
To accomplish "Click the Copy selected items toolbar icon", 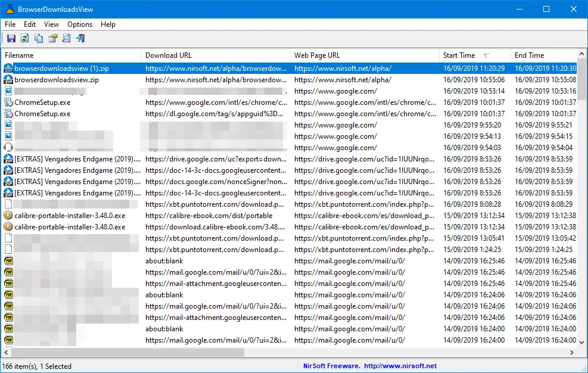I will click(x=39, y=38).
